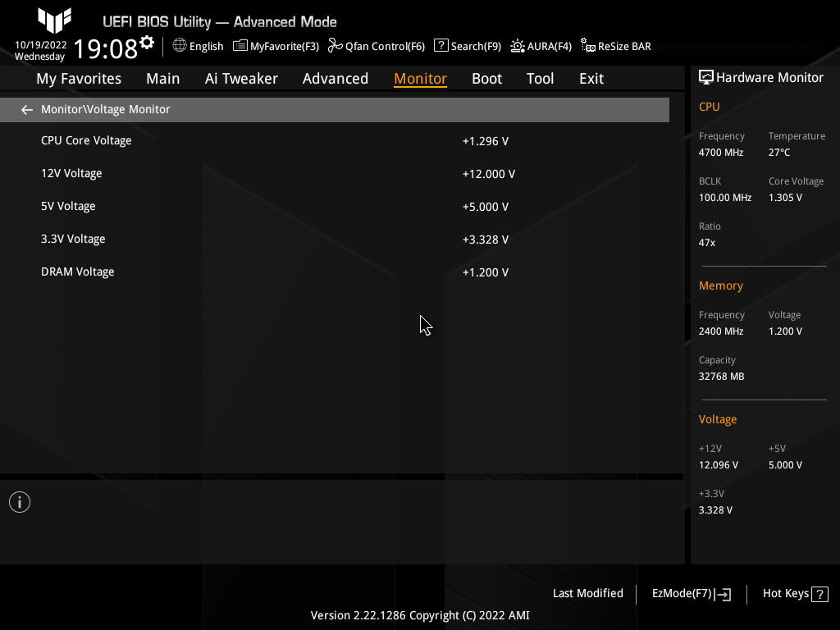Click the Last Modified button

587,593
